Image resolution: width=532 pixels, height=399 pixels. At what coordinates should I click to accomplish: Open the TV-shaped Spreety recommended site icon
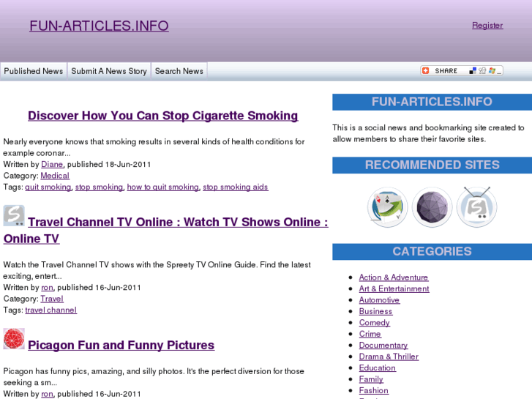(x=476, y=206)
